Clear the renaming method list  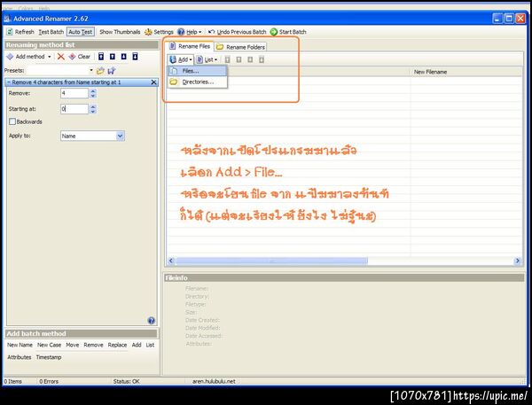coord(80,57)
